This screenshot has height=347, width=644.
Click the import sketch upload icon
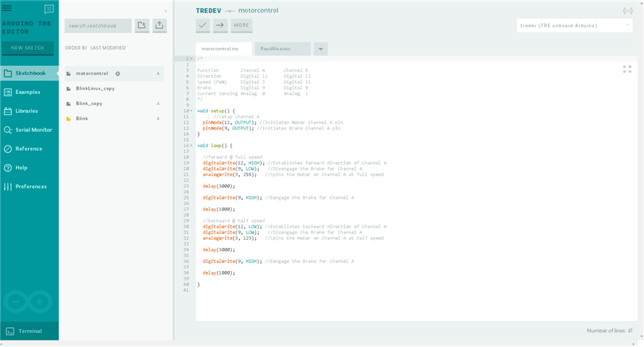(x=160, y=25)
